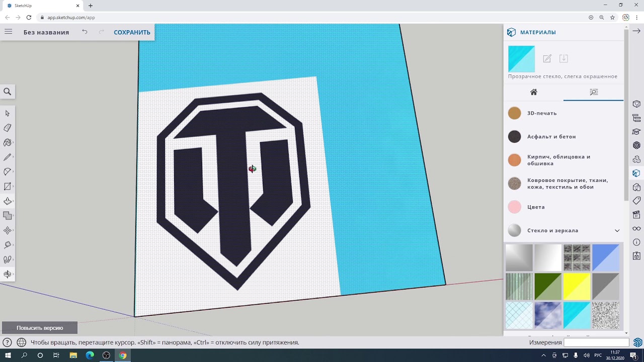The height and width of the screenshot is (362, 644).
Task: Select the Paint Bucket tool
Action: pos(8,143)
